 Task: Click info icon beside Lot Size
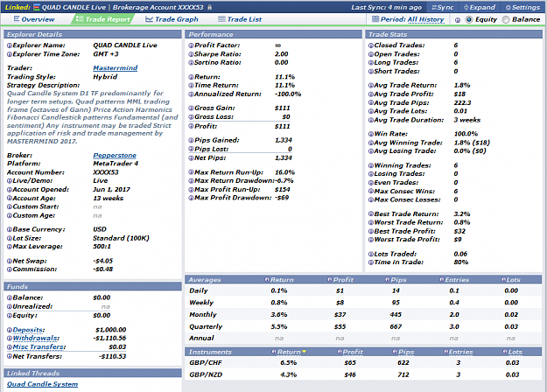click(10, 238)
